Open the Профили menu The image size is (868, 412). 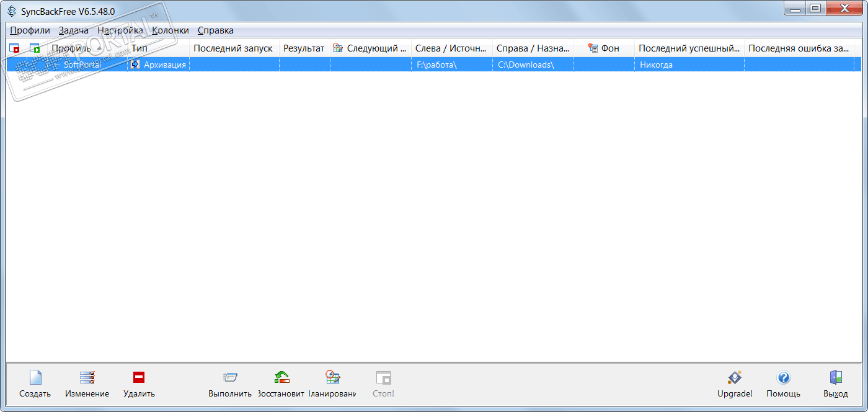click(30, 30)
